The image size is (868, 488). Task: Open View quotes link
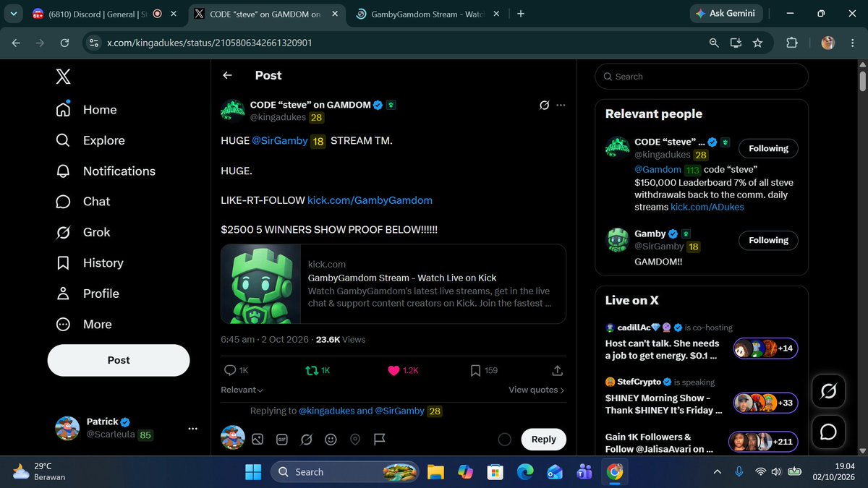pyautogui.click(x=537, y=390)
